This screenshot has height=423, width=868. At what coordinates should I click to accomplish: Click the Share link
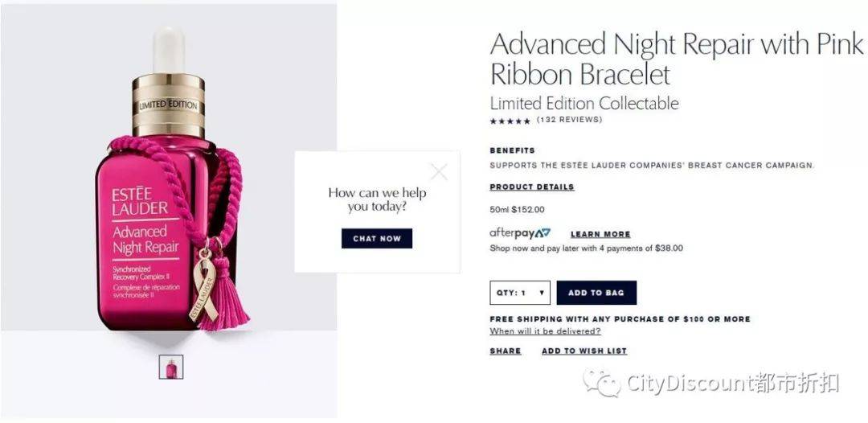pyautogui.click(x=506, y=351)
